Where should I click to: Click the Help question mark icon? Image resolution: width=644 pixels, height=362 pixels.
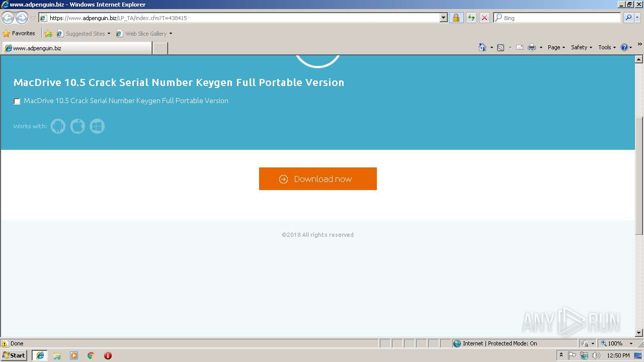624,47
